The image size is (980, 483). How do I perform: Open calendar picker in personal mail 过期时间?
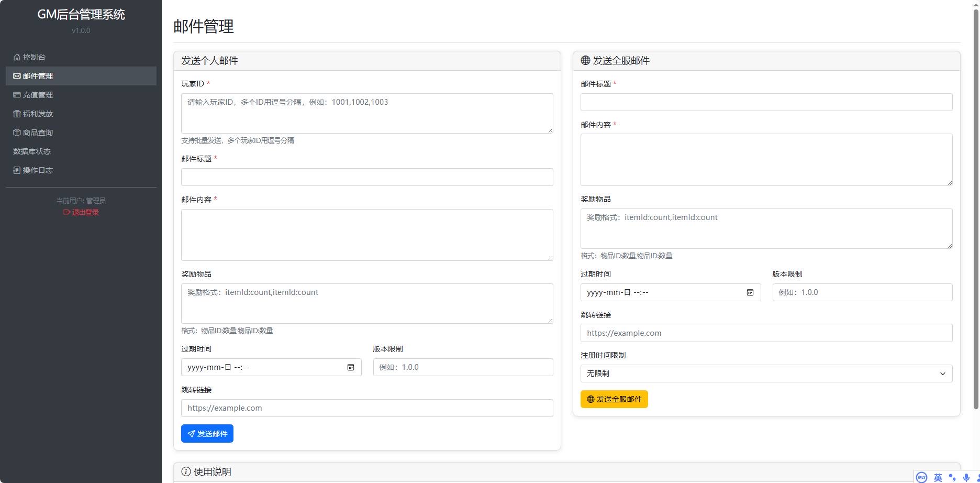click(x=351, y=367)
